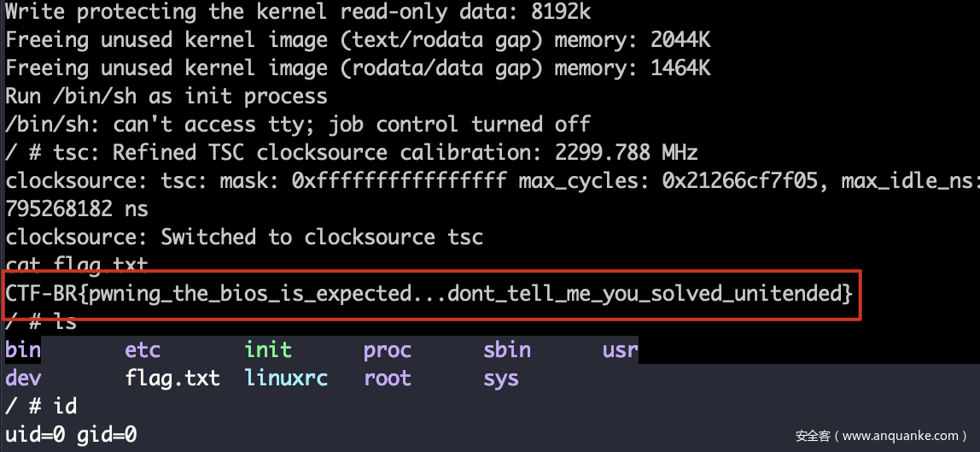Click the 2299.788 MHz calibration value
Image resolution: width=980 pixels, height=452 pixels.
615,153
